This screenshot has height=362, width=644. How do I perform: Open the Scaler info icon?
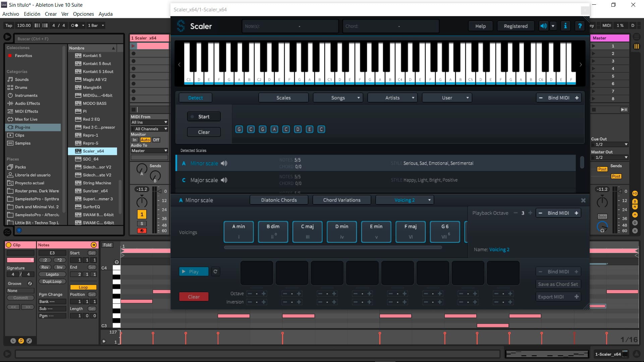[x=566, y=26]
